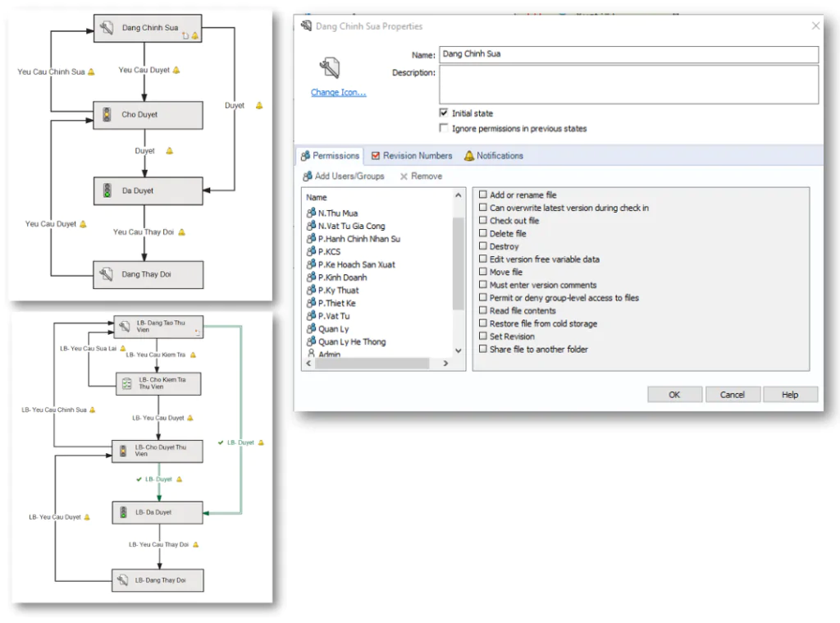Select P.Kinh Doanh in the group list
Screen dimensions: 840x623
pyautogui.click(x=337, y=277)
